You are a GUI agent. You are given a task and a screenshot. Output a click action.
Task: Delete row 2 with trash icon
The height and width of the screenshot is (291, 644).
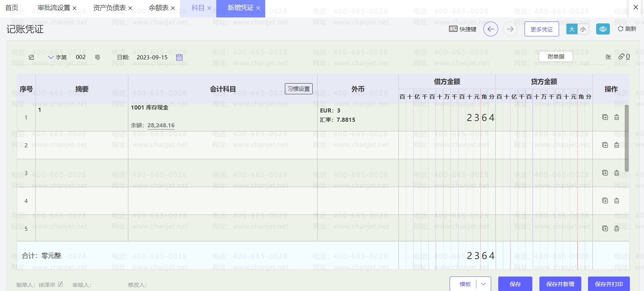point(617,145)
